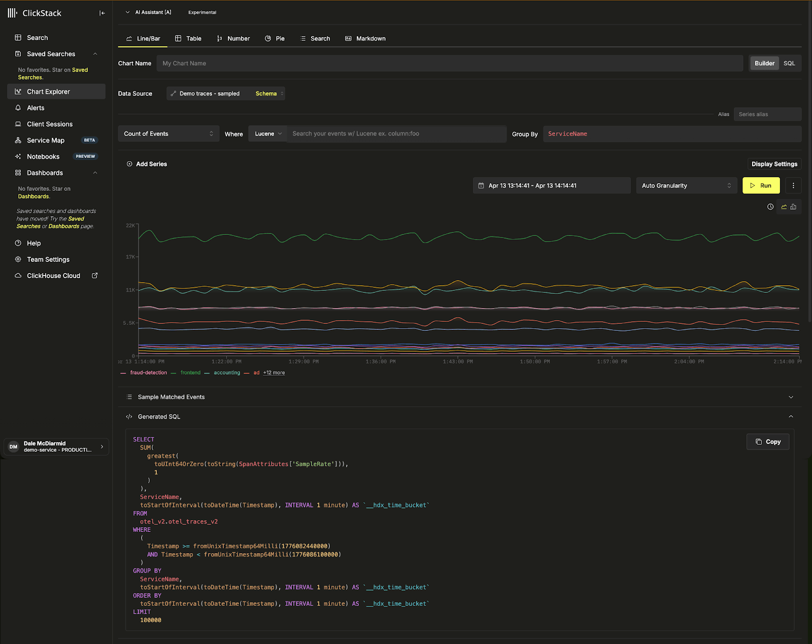Open Client Sessions in the sidebar
This screenshot has width=812, height=644.
49,124
